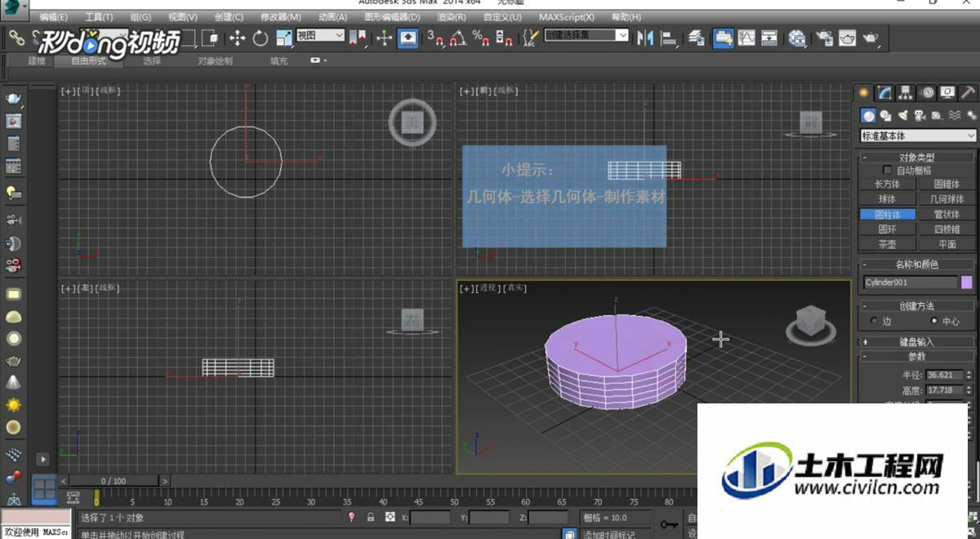This screenshot has width=980, height=539.
Task: Collapse the 参数 rollout
Action: point(917,356)
